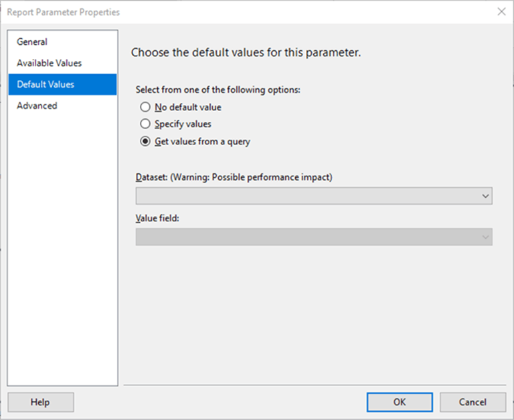Viewport: 514px width, 420px height.
Task: Click the "Select from one of the following options" text
Action: [x=218, y=90]
